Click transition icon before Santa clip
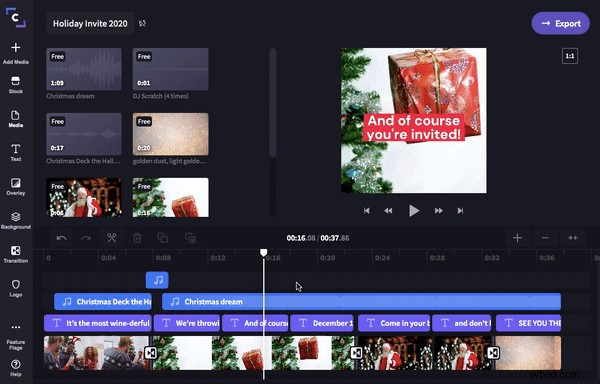This screenshot has height=384, width=600. (356, 353)
